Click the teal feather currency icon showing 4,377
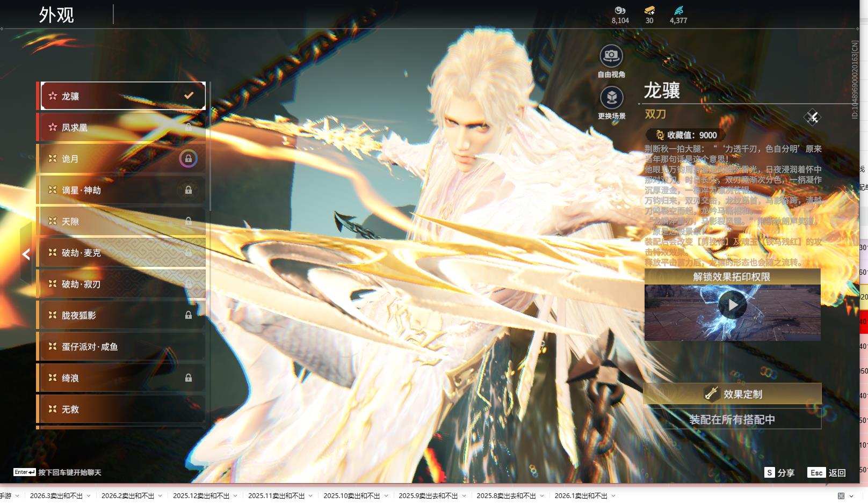Screen dimensions: 868x504 [x=678, y=10]
